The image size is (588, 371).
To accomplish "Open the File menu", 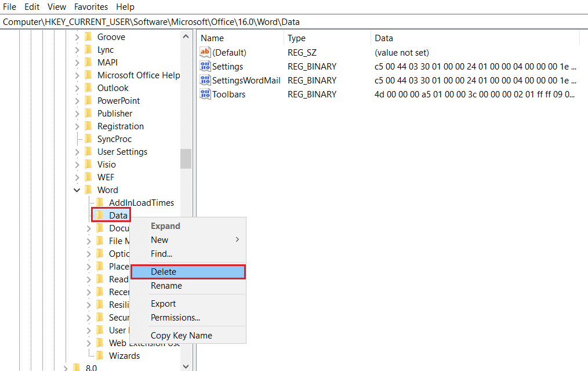I will [x=9, y=7].
